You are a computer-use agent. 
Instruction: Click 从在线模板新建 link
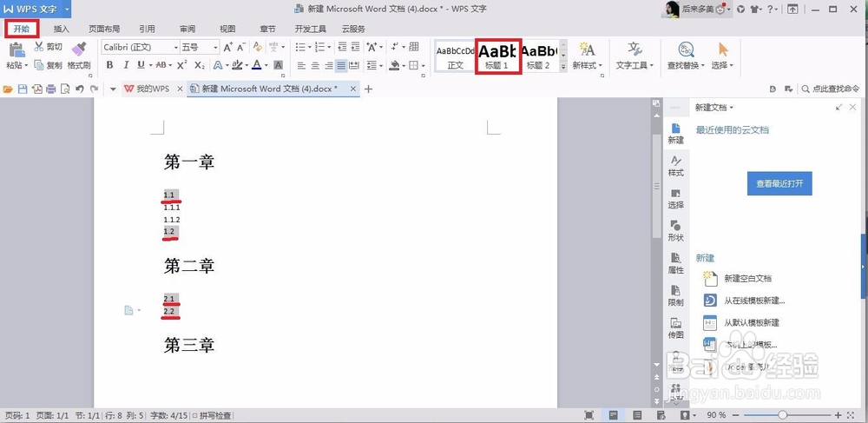coord(754,301)
